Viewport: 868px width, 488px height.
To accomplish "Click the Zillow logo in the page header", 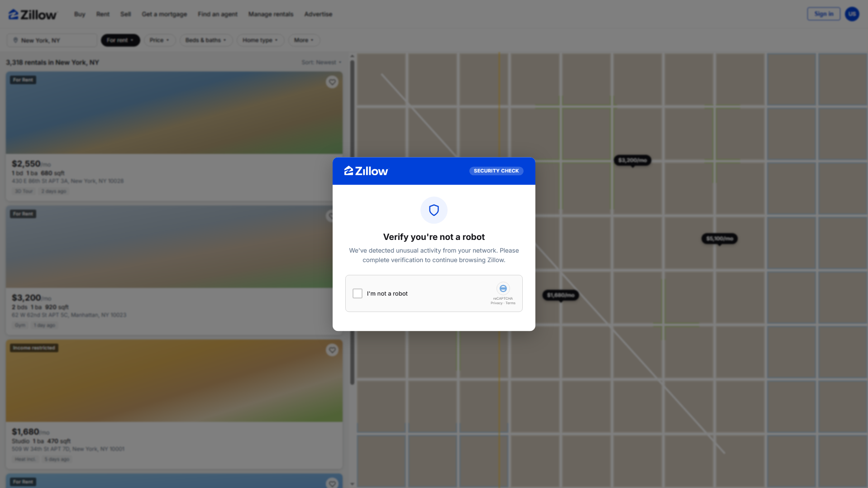I will point(33,14).
